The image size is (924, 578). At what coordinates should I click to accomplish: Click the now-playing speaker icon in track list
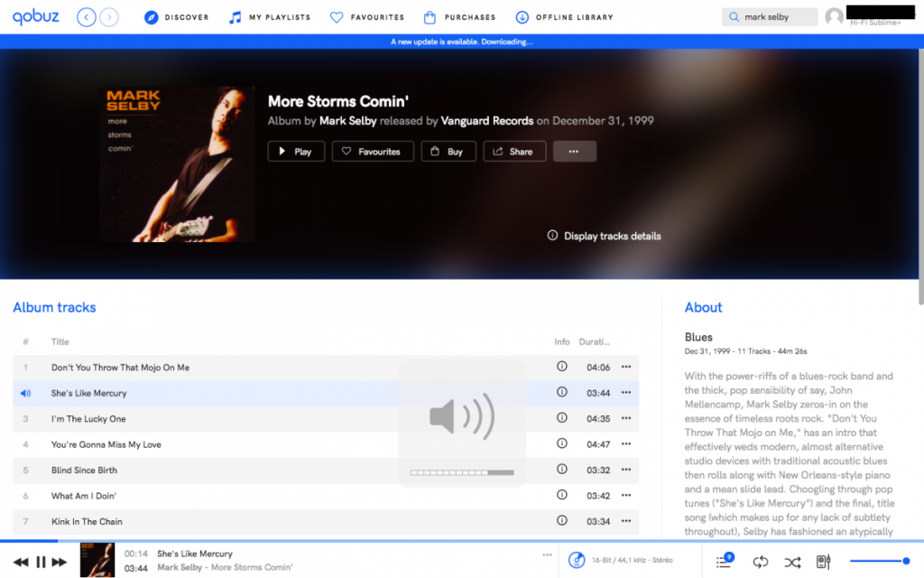[x=25, y=394]
